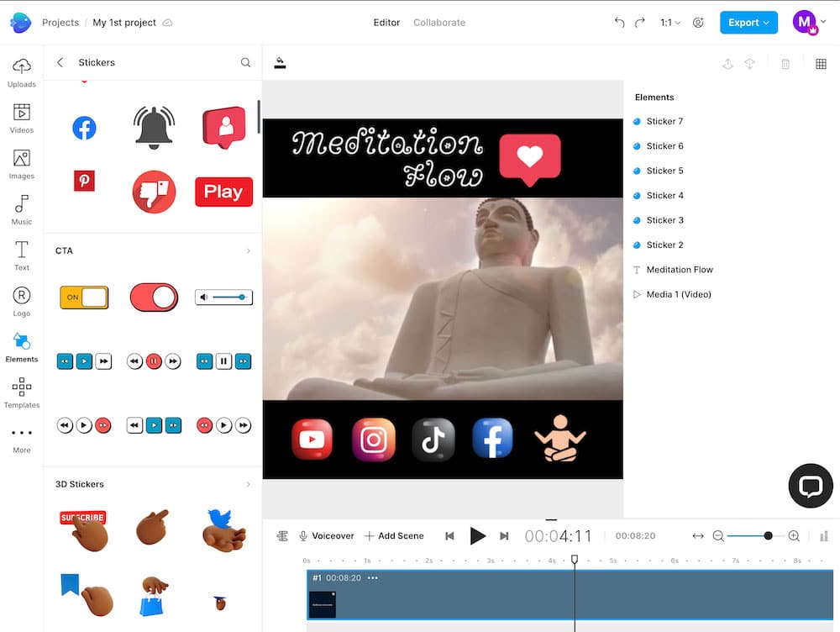Show More sidebar options
This screenshot has width=840, height=632.
click(x=22, y=440)
